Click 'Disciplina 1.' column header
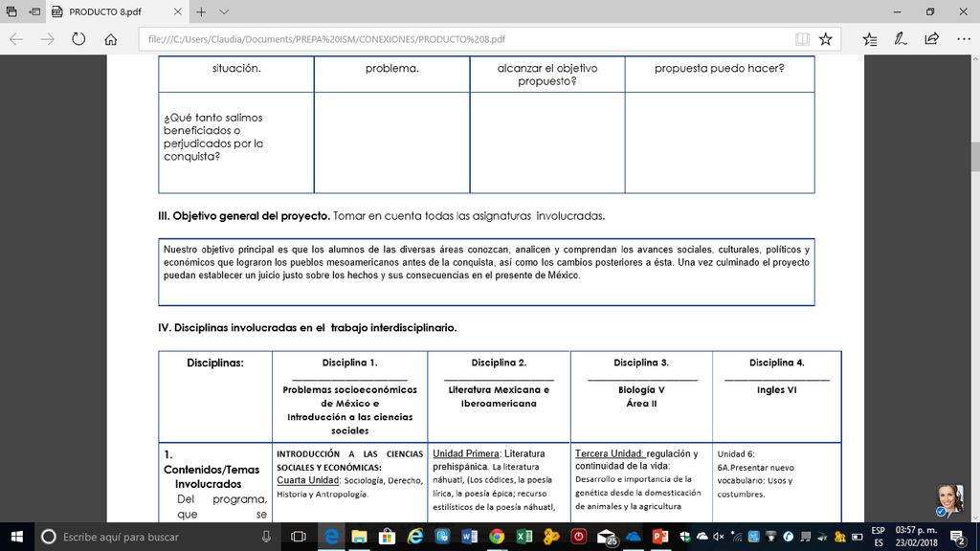Screen dimensions: 980x551 point(350,363)
